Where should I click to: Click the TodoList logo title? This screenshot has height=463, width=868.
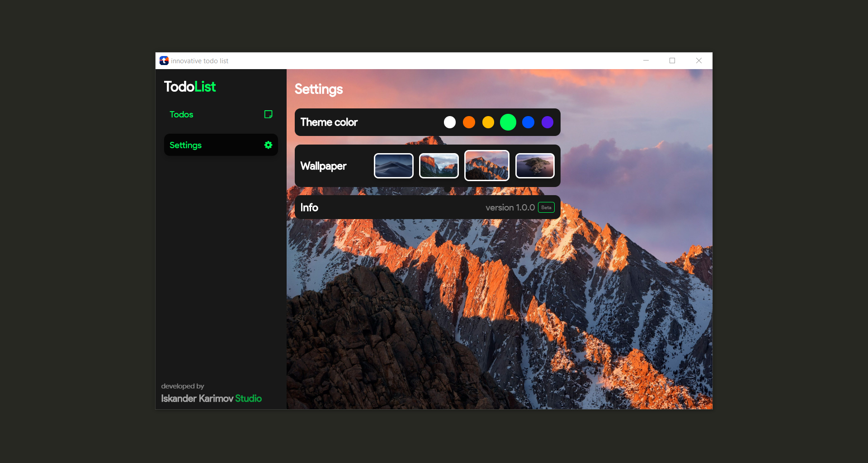(x=190, y=87)
